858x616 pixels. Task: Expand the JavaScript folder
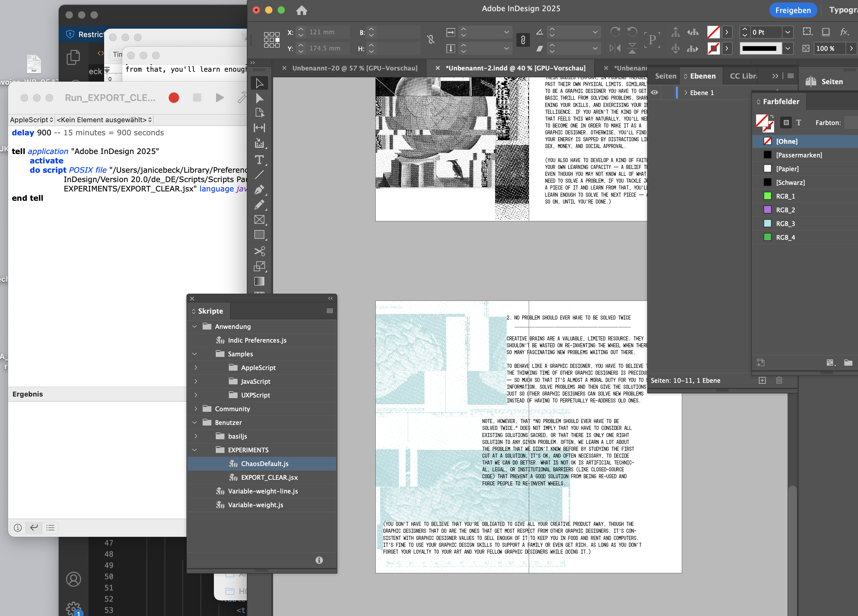[195, 381]
